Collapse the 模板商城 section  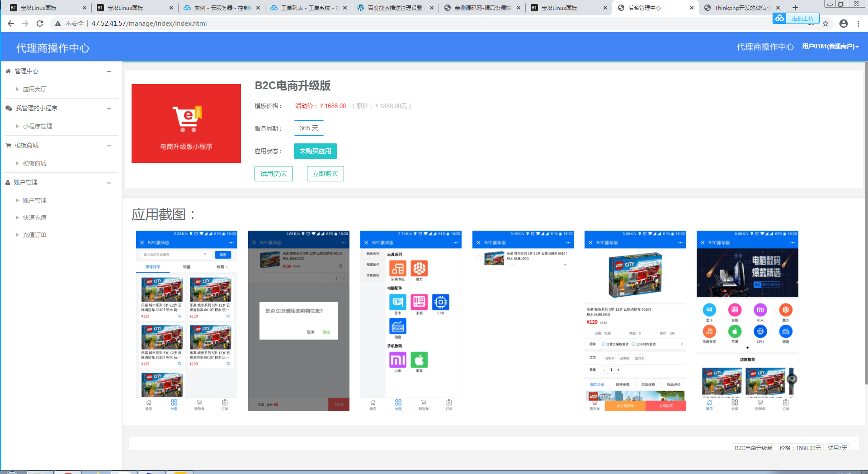pos(108,146)
